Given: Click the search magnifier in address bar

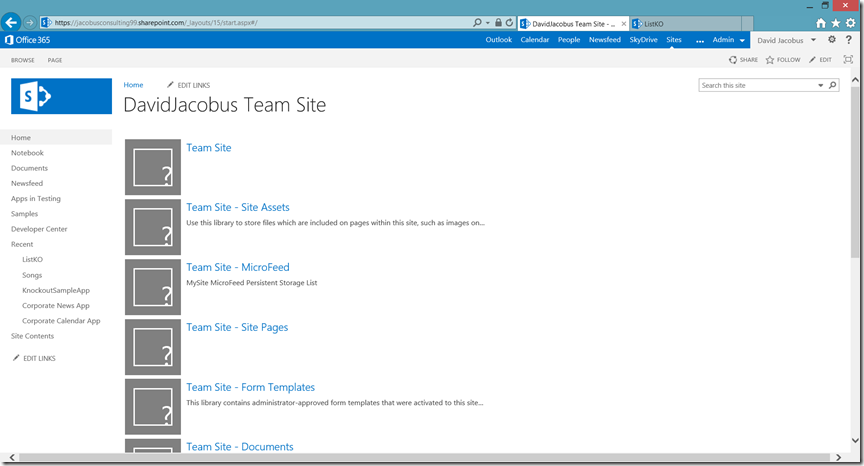Looking at the screenshot, I should [477, 23].
